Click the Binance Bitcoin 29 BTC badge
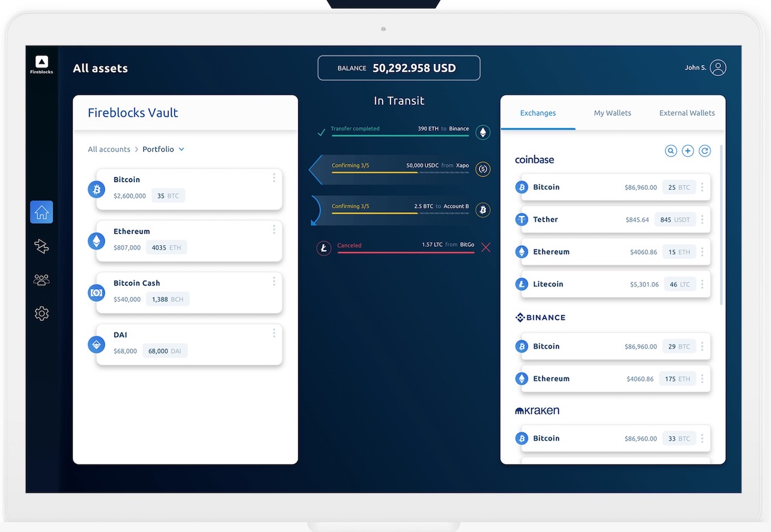The height and width of the screenshot is (532, 771). [x=679, y=346]
